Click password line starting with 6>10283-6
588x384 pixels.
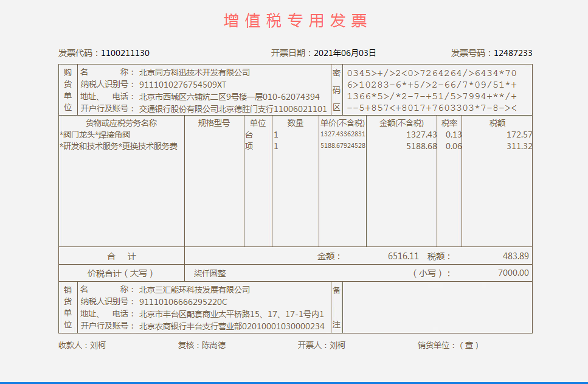[432, 85]
